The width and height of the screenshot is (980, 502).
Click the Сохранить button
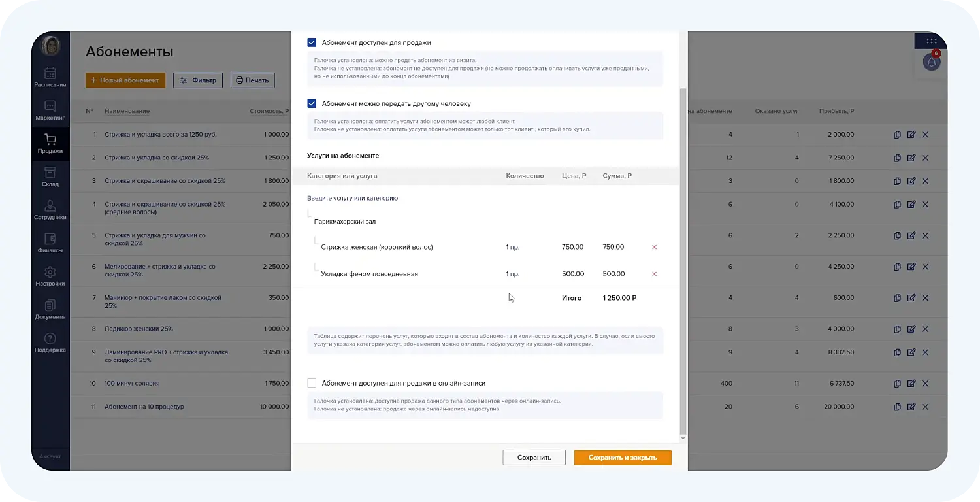[x=534, y=458]
